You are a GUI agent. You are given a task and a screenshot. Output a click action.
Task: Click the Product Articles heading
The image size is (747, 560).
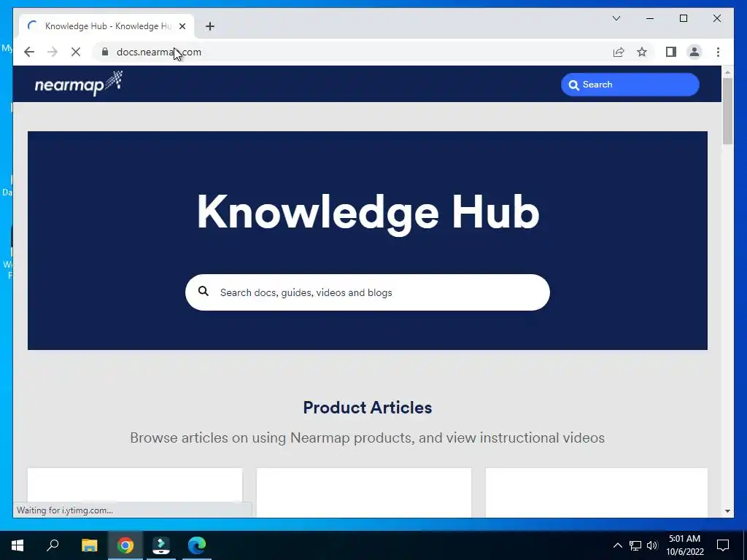click(368, 408)
